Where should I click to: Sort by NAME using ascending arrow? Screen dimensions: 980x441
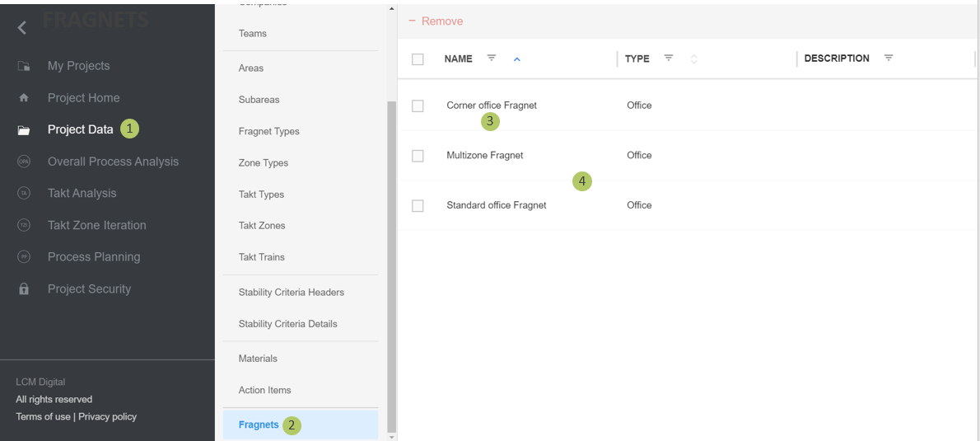[x=517, y=59]
